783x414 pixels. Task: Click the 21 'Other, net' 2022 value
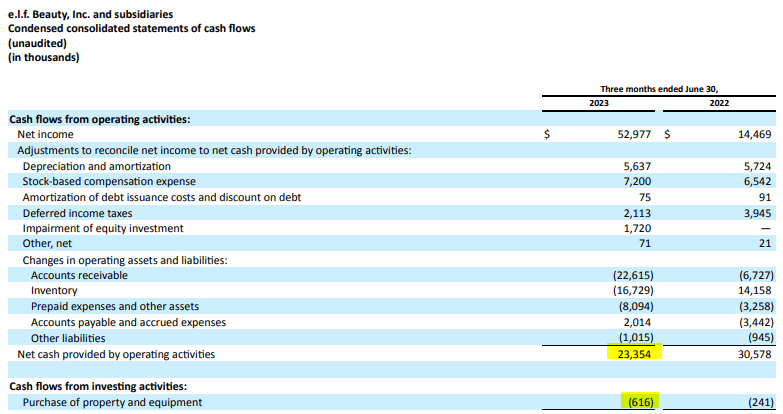766,243
